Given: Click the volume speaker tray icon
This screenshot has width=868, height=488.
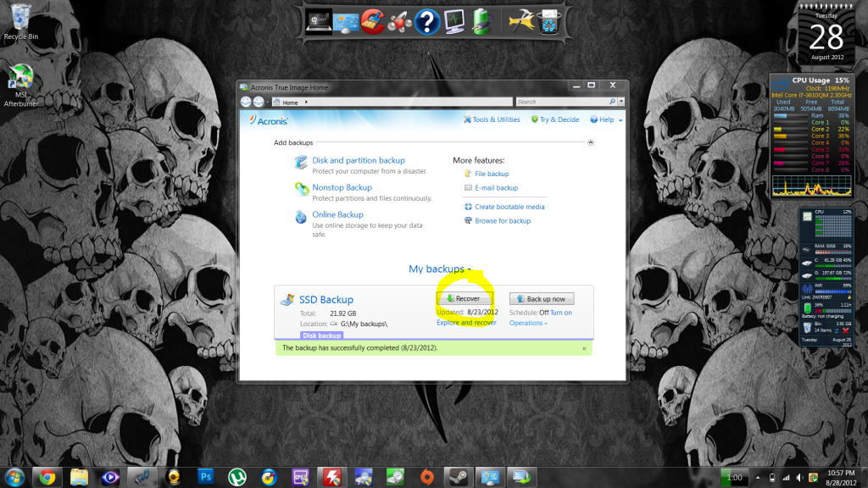Looking at the screenshot, I should (x=799, y=478).
